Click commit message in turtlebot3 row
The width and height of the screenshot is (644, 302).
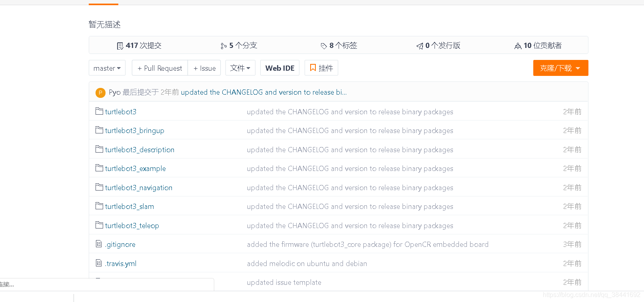click(350, 112)
